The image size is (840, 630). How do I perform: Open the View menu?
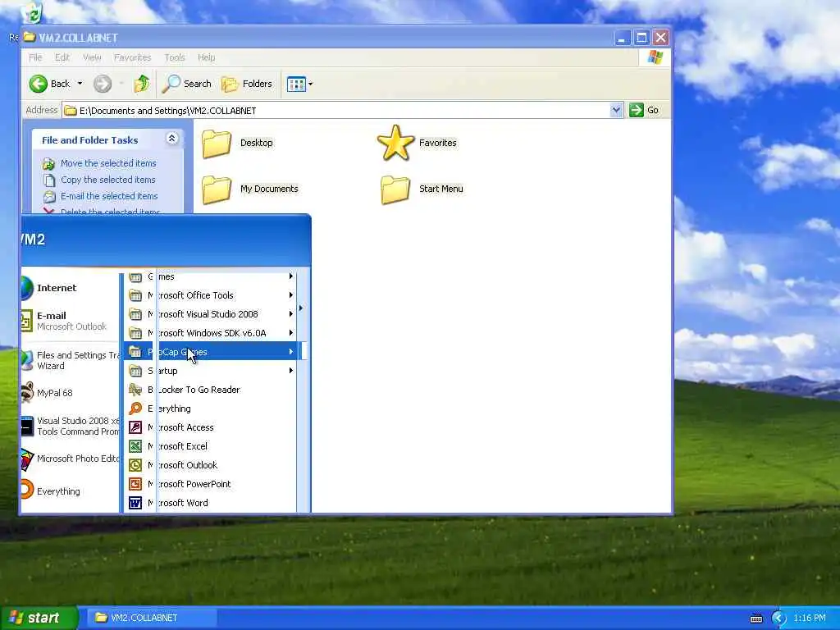pyautogui.click(x=92, y=57)
